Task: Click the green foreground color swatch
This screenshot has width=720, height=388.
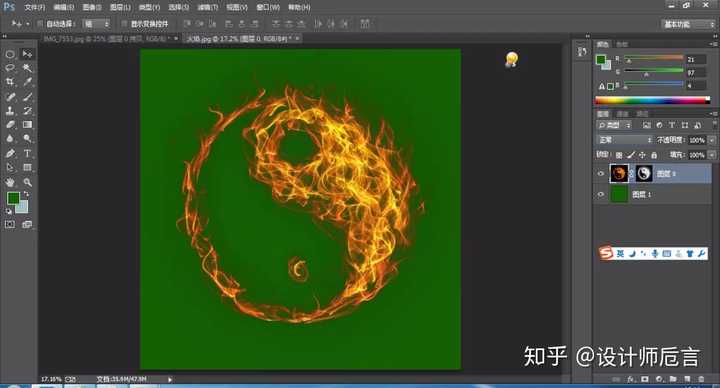Action: (13, 198)
